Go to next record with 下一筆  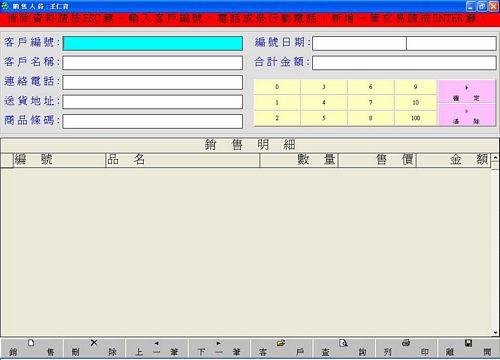219,348
